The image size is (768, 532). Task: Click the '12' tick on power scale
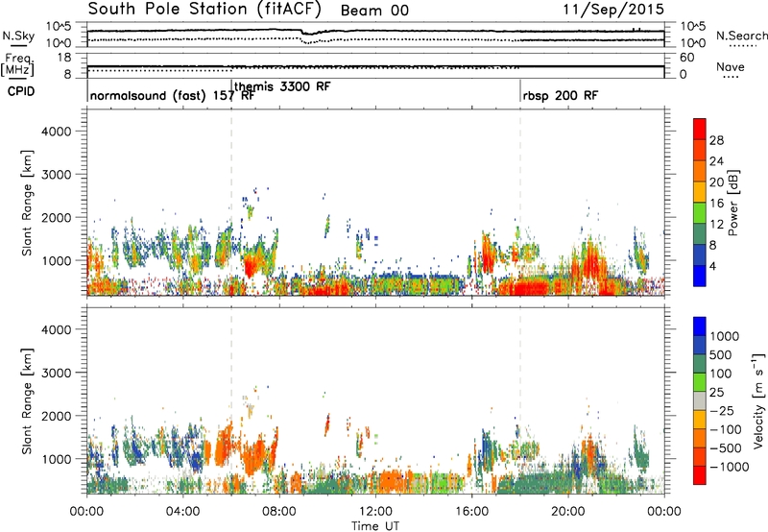point(716,225)
